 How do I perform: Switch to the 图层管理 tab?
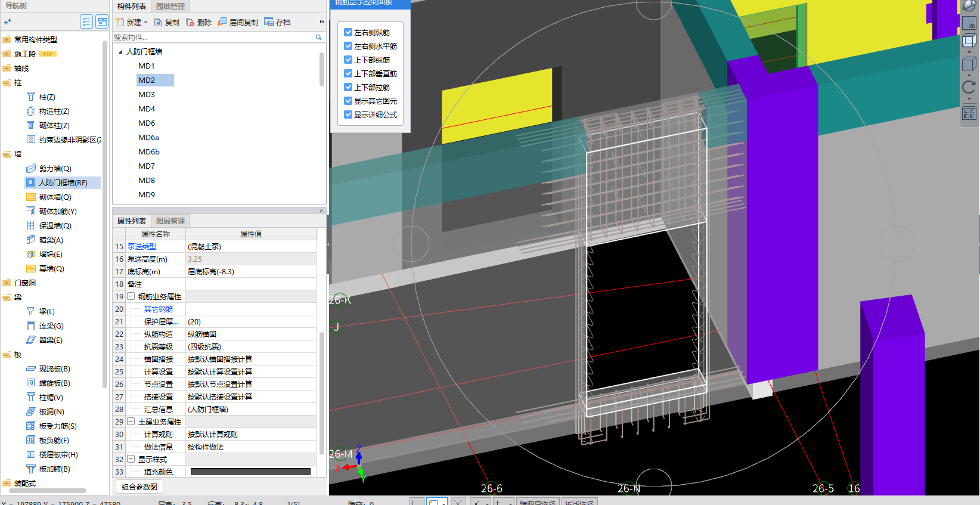(x=170, y=221)
